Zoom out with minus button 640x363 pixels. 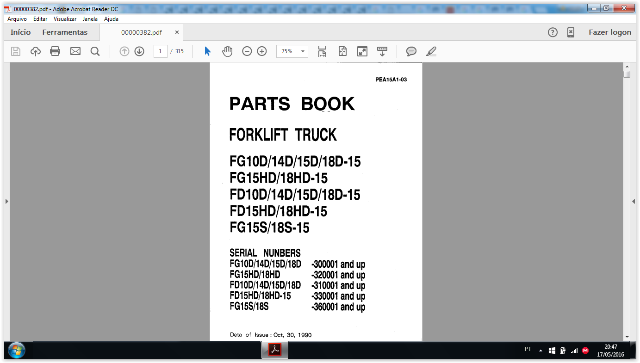[247, 51]
